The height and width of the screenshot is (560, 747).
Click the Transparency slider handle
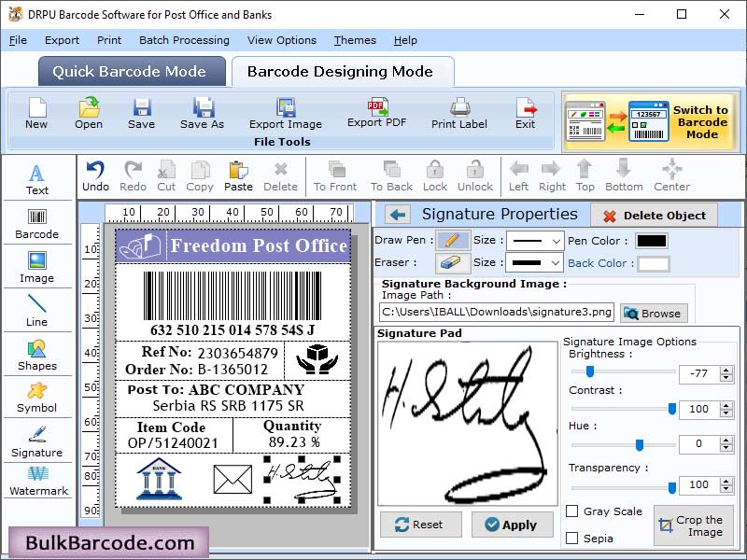coord(671,487)
